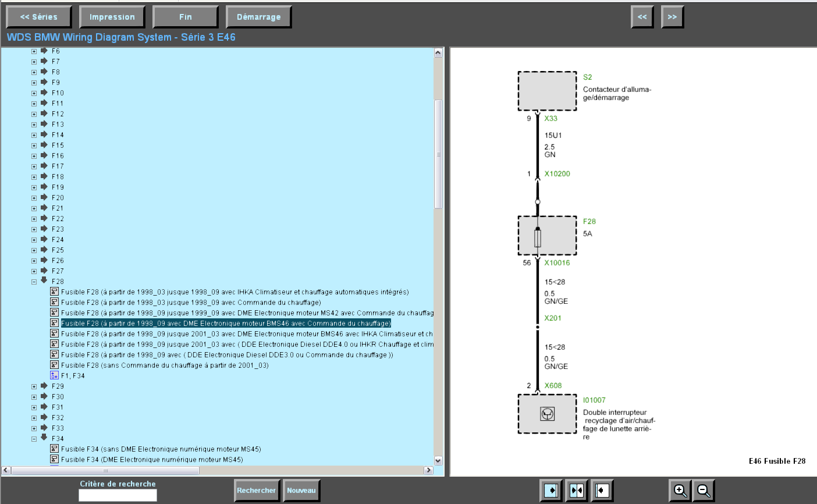Expand the F22 tree node
817x504 pixels.
[x=34, y=219]
